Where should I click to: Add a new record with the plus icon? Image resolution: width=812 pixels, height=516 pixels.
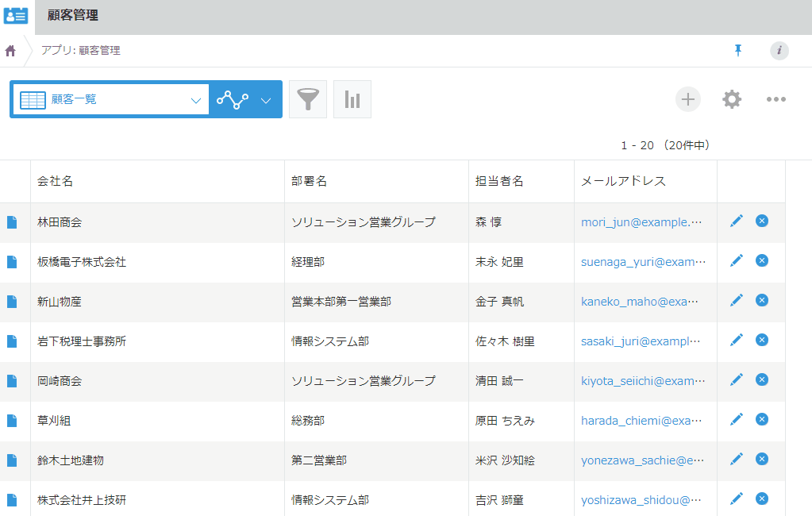687,99
